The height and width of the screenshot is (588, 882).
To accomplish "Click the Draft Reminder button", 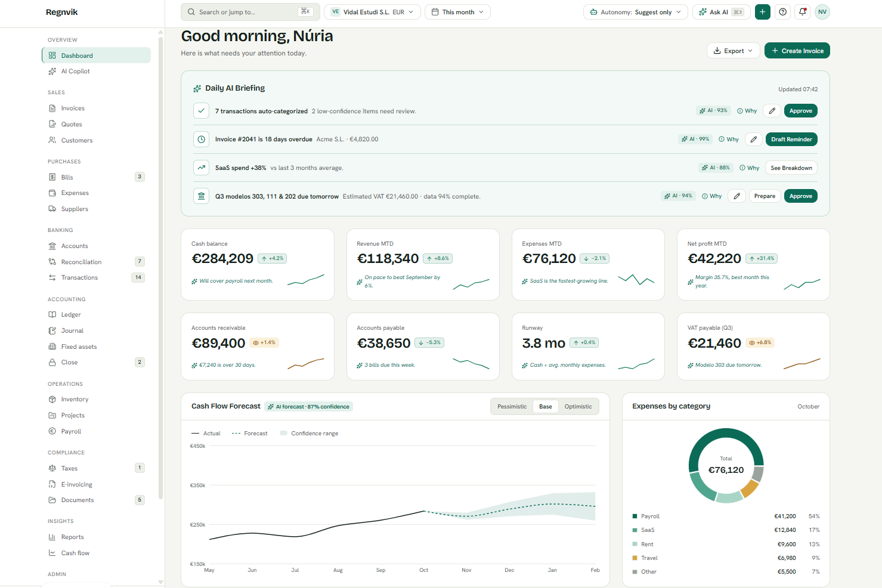I will 791,140.
